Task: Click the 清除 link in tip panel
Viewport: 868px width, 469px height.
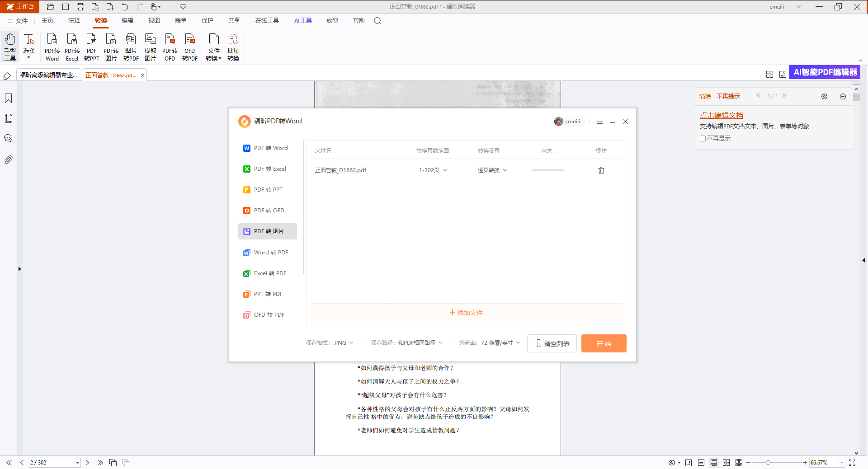Action: [x=705, y=96]
